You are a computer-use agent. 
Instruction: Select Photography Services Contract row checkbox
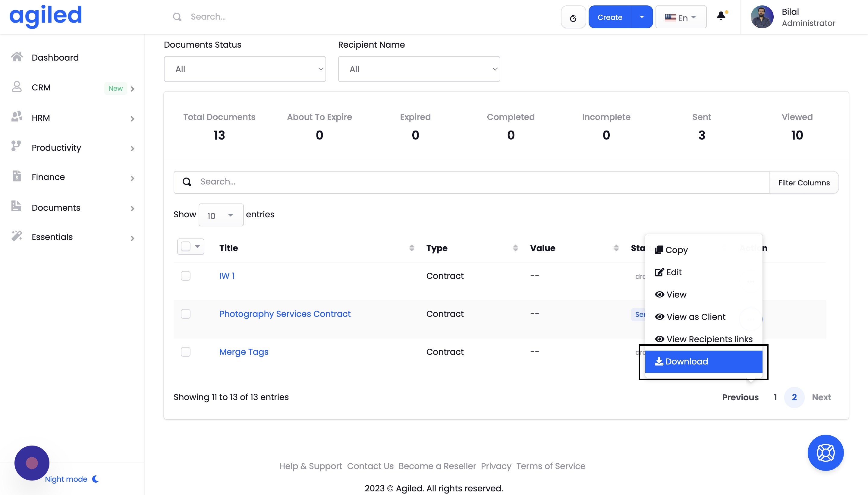tap(186, 314)
